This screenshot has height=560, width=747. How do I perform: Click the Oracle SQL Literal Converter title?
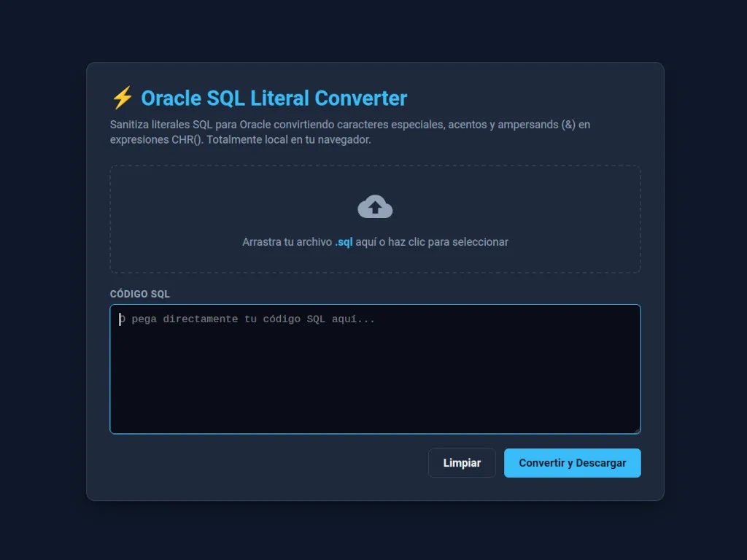click(274, 98)
